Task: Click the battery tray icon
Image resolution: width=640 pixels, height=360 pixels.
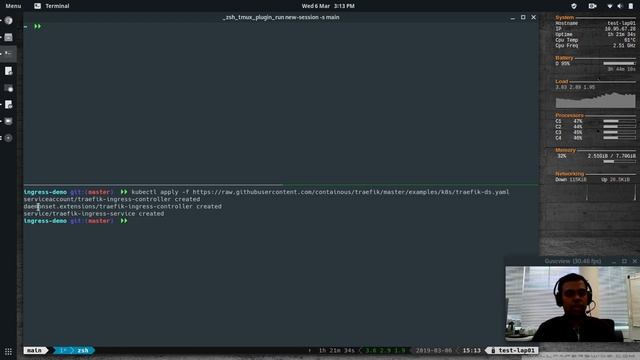Action: point(630,6)
